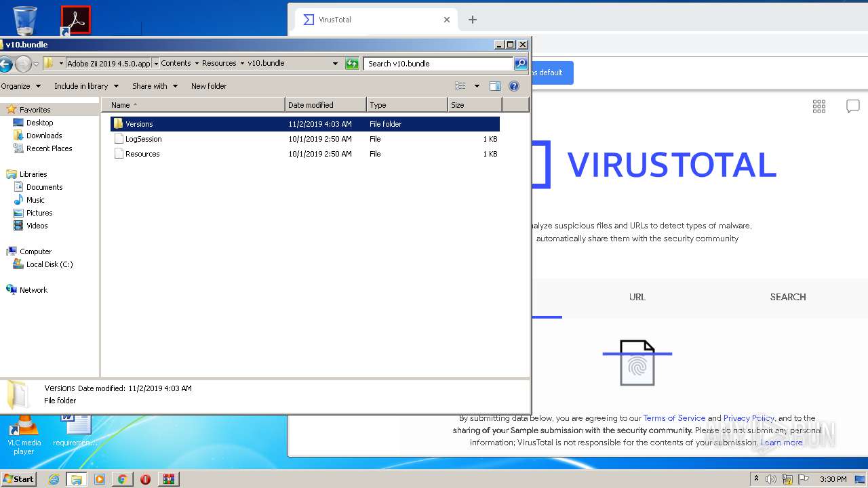Open the Organize dropdown menu
The width and height of the screenshot is (868, 488).
(20, 86)
